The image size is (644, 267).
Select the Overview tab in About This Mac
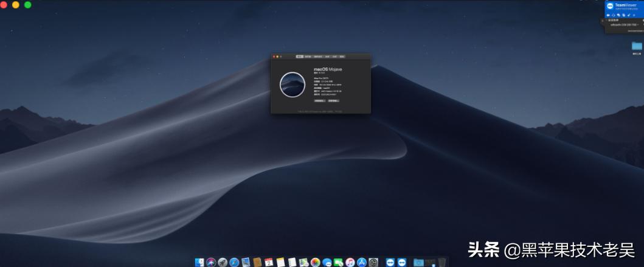pos(299,56)
